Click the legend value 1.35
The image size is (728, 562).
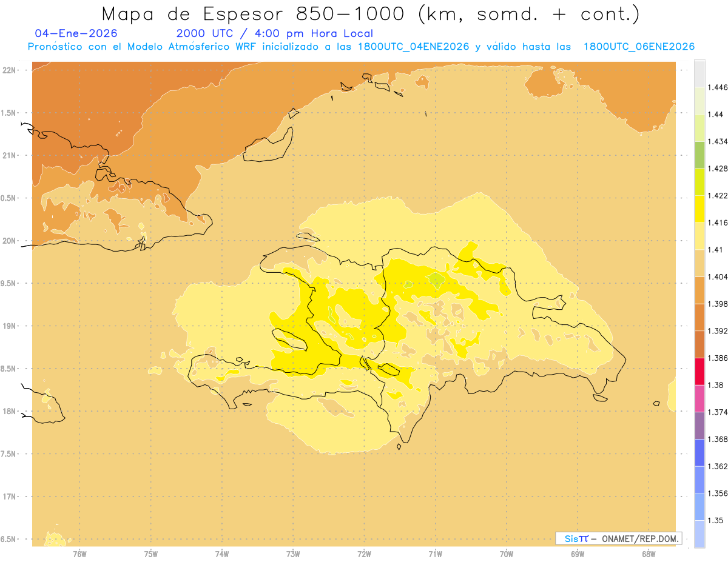click(716, 520)
